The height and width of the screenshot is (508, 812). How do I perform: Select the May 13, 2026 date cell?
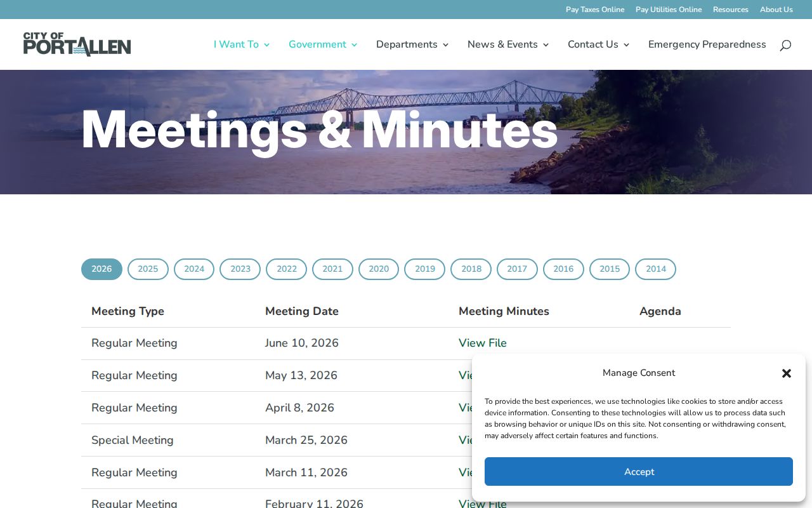[x=301, y=375]
